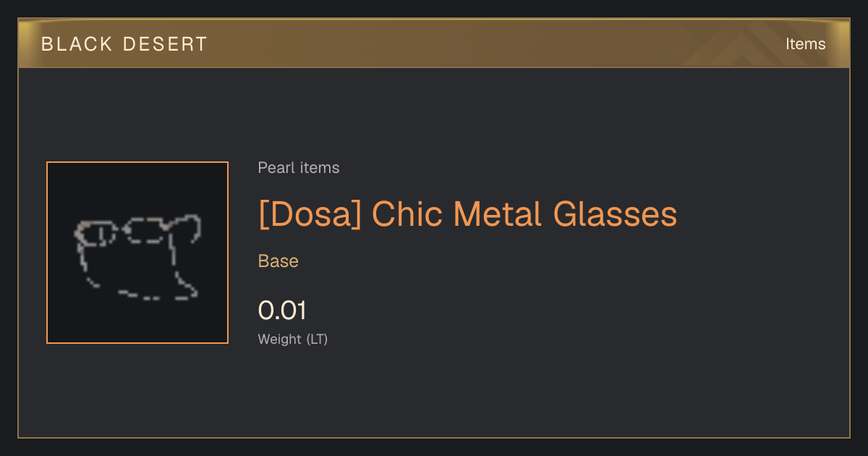
Task: Open the Items link in the header
Action: coord(805,44)
